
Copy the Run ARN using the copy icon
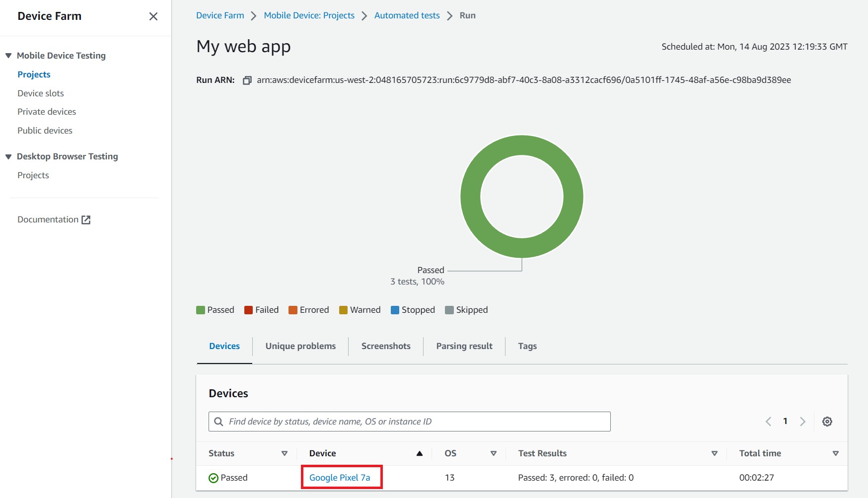[x=247, y=80]
